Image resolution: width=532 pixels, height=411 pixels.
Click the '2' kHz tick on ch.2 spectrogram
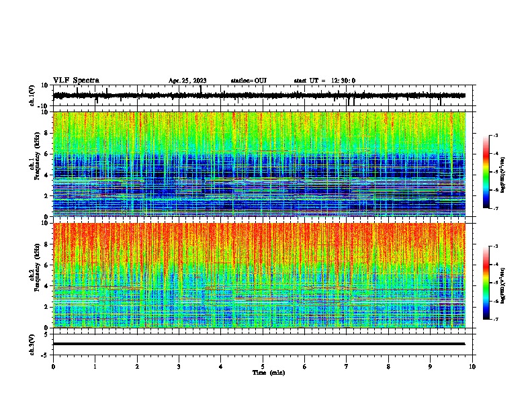click(x=46, y=307)
